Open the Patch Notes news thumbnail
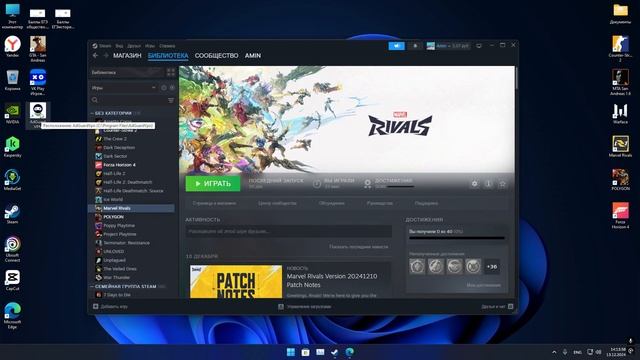 point(236,282)
